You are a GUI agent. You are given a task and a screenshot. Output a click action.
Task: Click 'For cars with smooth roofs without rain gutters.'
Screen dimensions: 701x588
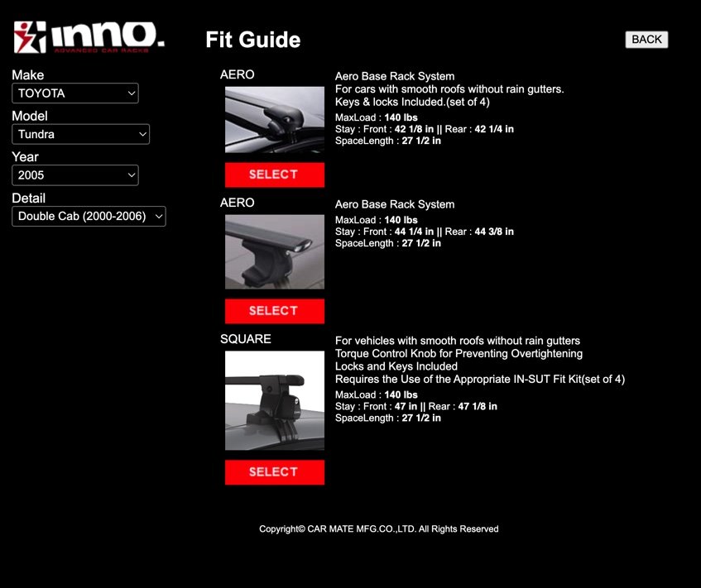point(449,89)
